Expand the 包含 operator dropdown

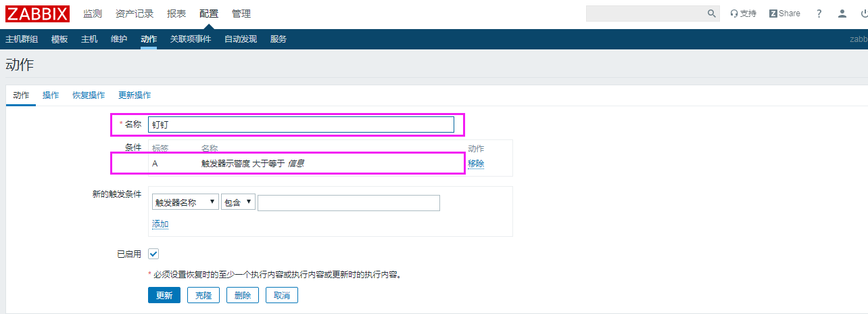tap(238, 202)
